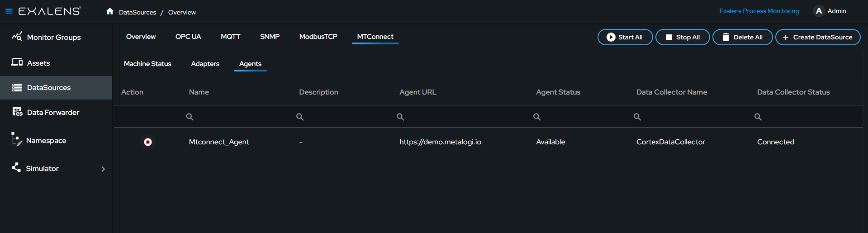Viewport: 868px width, 233px height.
Task: Switch to the ModbusTCP tab
Action: tap(318, 37)
